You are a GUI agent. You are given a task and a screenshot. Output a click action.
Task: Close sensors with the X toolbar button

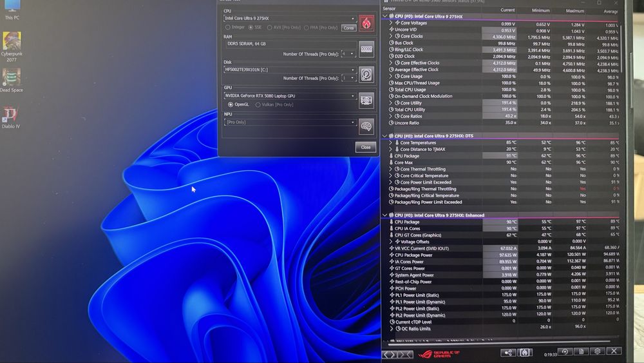point(614,351)
